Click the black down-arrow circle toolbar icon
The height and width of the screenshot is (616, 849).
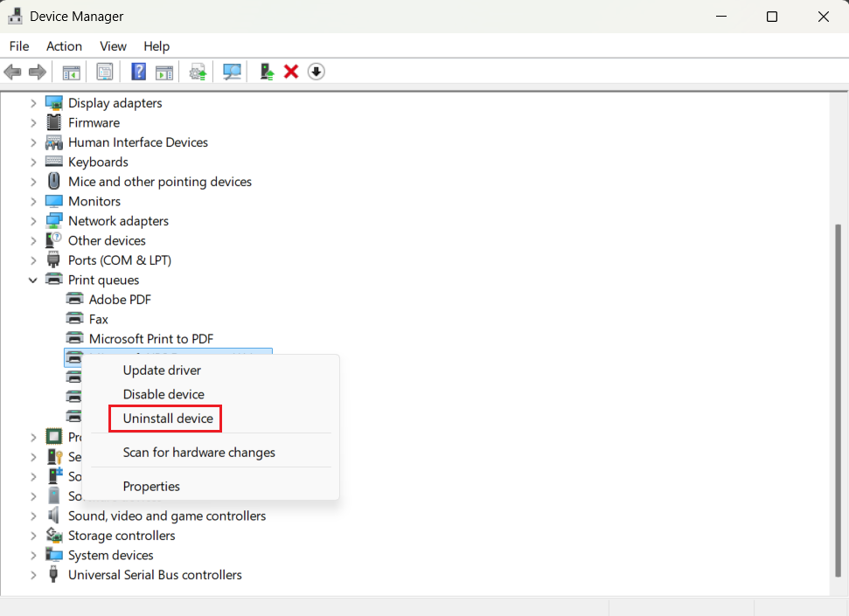click(317, 72)
